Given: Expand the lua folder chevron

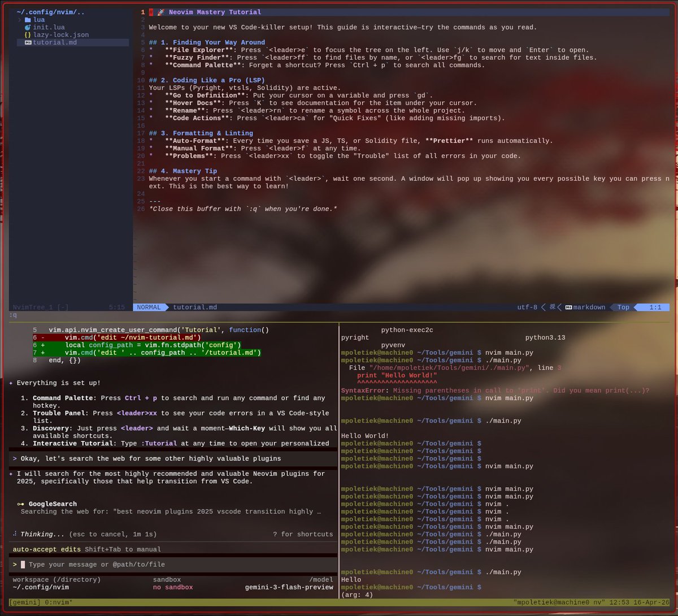Looking at the screenshot, I should coord(20,20).
